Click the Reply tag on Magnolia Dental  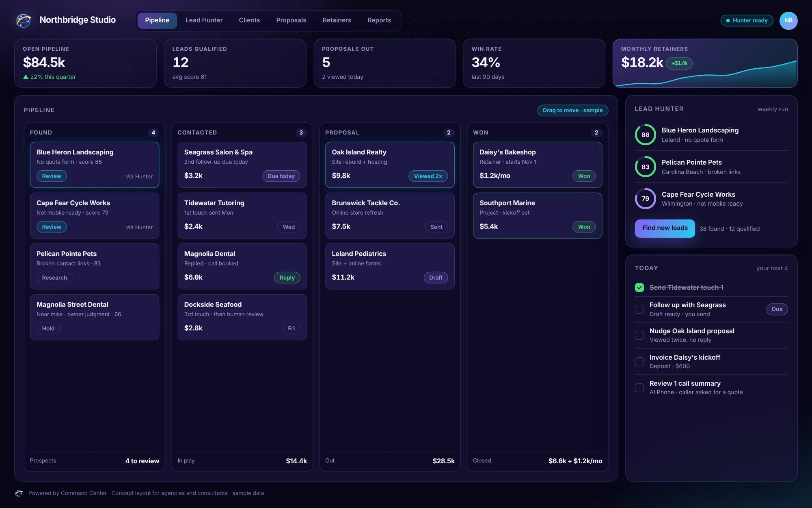tap(287, 278)
